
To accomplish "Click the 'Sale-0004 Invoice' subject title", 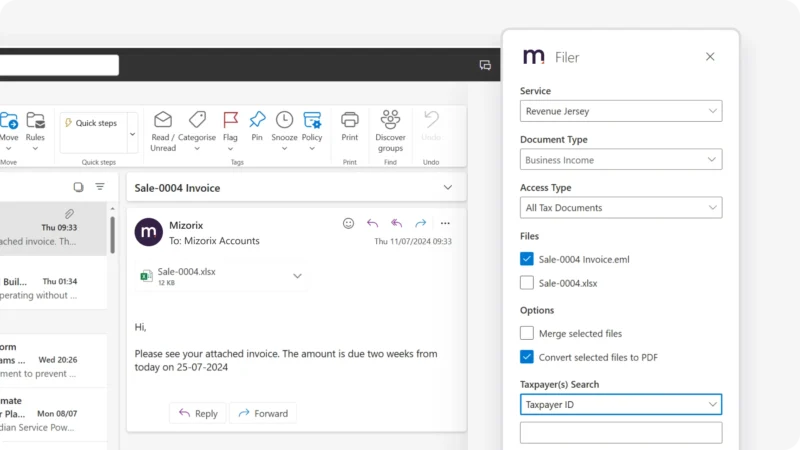I will coord(178,188).
